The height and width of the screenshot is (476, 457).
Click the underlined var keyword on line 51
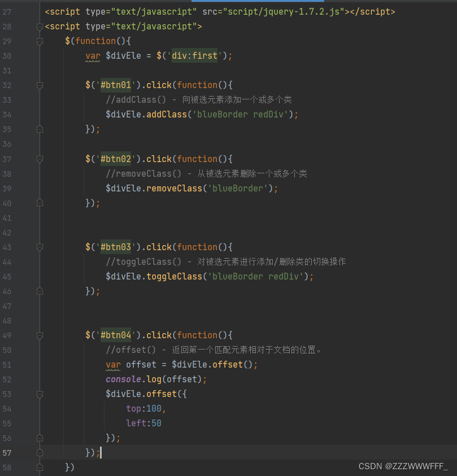112,364
